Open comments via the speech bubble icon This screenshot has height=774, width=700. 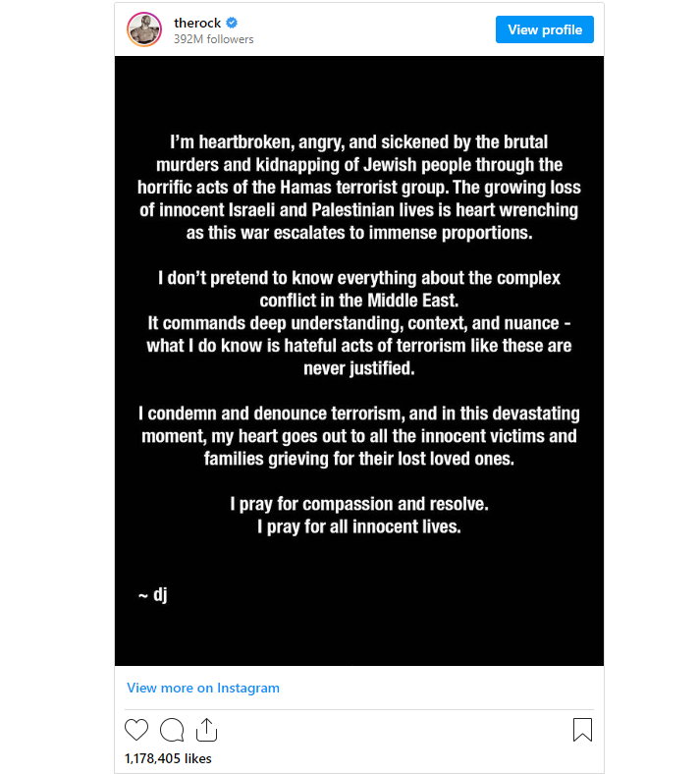[172, 730]
